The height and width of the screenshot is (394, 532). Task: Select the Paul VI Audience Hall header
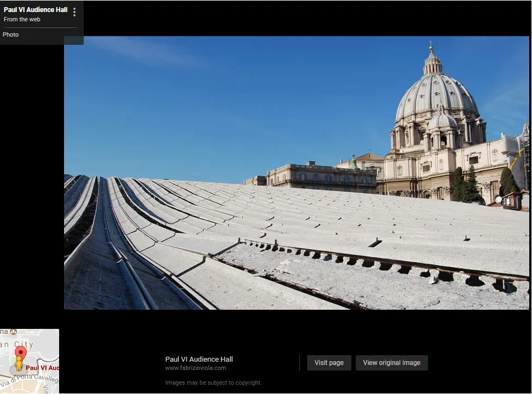coord(35,9)
